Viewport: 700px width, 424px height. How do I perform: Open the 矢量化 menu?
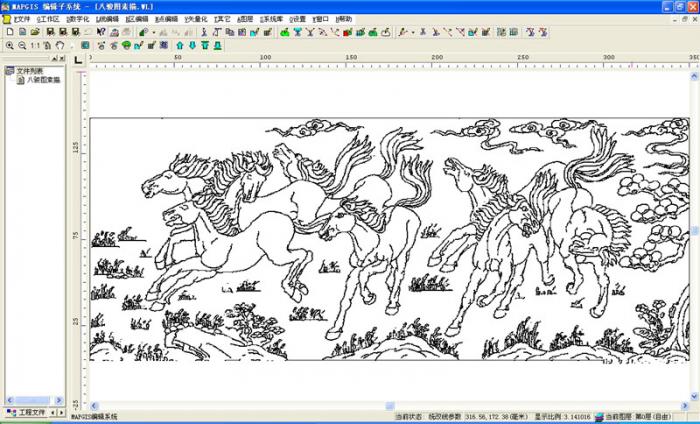tap(196, 19)
